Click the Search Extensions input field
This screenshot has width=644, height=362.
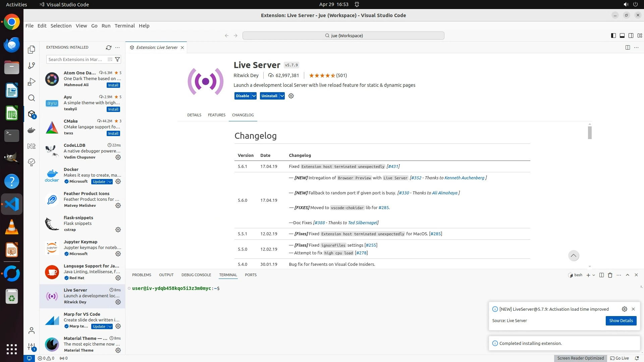click(75, 59)
